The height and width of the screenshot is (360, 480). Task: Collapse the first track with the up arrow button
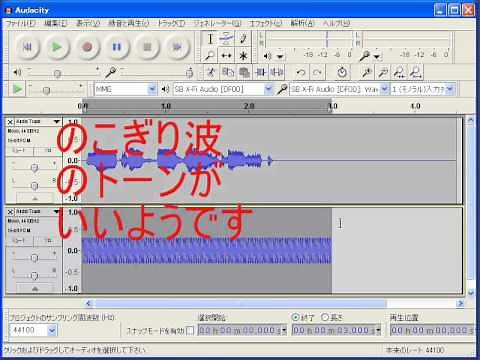(x=35, y=198)
